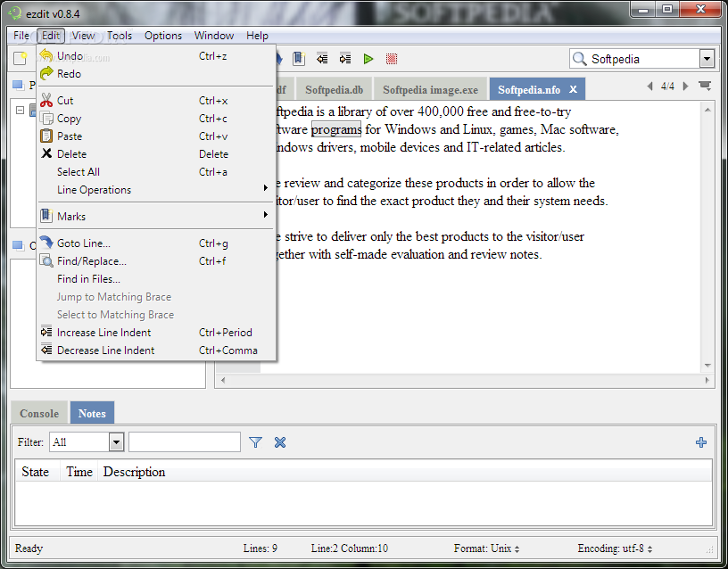This screenshot has width=728, height=569.
Task: Click the 'Ready' status text
Action: tap(29, 548)
